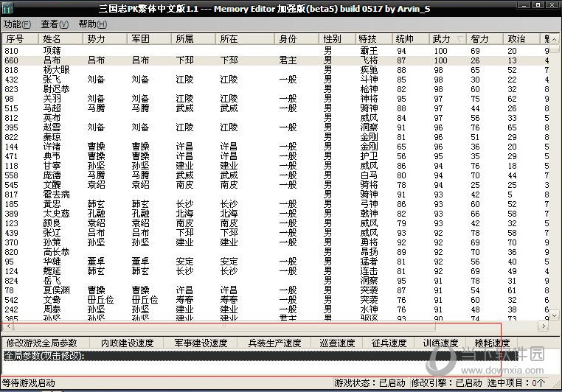This screenshot has width=562, height=392.
Task: Sort by 政治 column header
Action: click(521, 38)
